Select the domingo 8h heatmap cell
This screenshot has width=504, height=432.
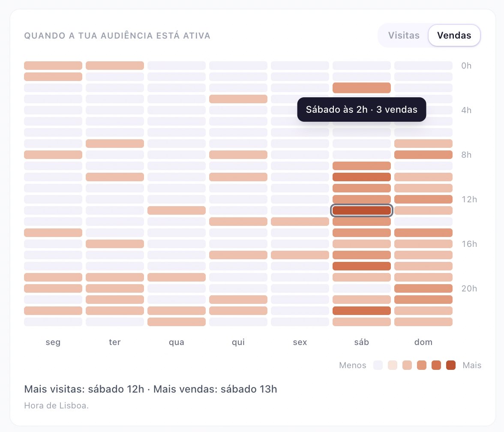pos(423,155)
